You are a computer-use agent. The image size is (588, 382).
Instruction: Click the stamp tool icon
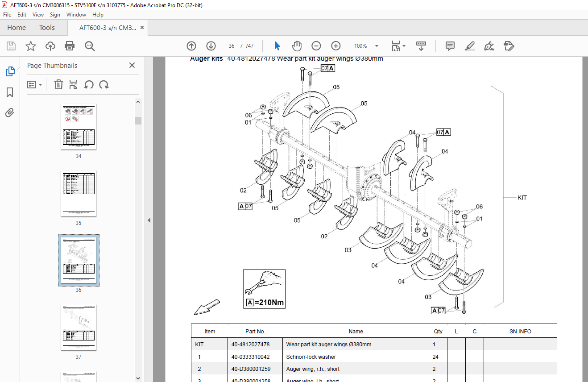[509, 46]
